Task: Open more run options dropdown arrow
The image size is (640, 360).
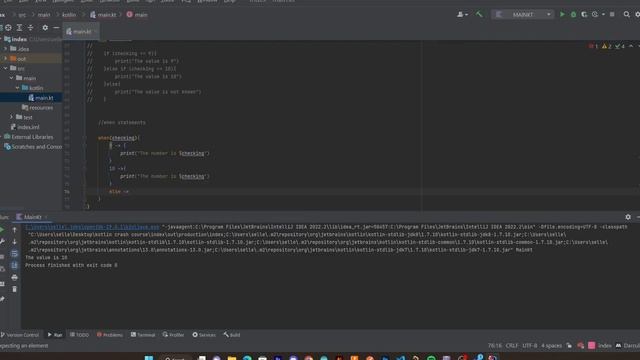Action: click(x=604, y=14)
